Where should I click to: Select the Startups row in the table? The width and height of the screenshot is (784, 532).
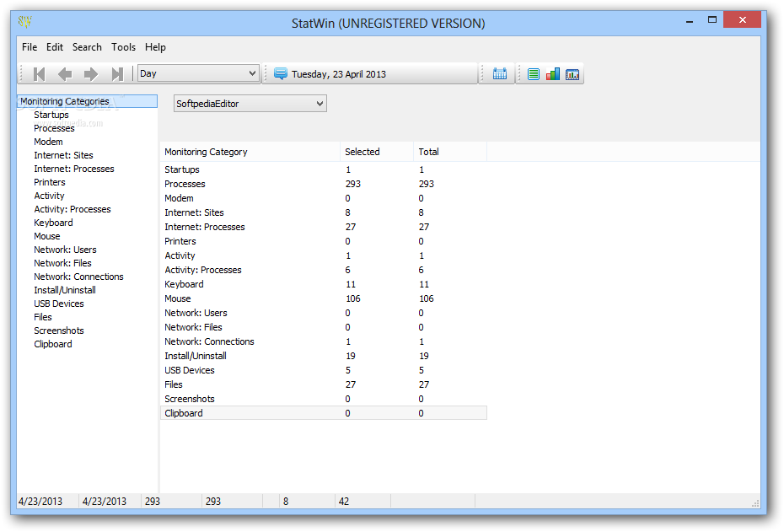(x=324, y=170)
